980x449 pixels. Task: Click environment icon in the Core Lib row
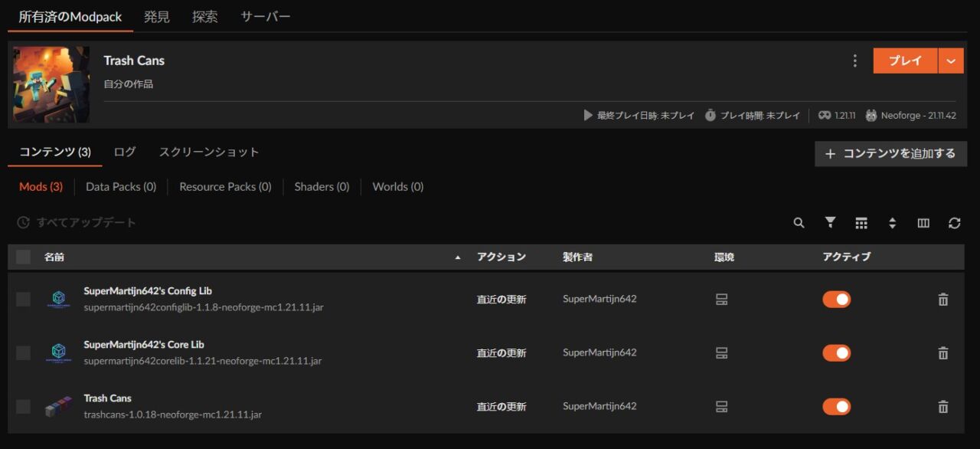tap(721, 353)
